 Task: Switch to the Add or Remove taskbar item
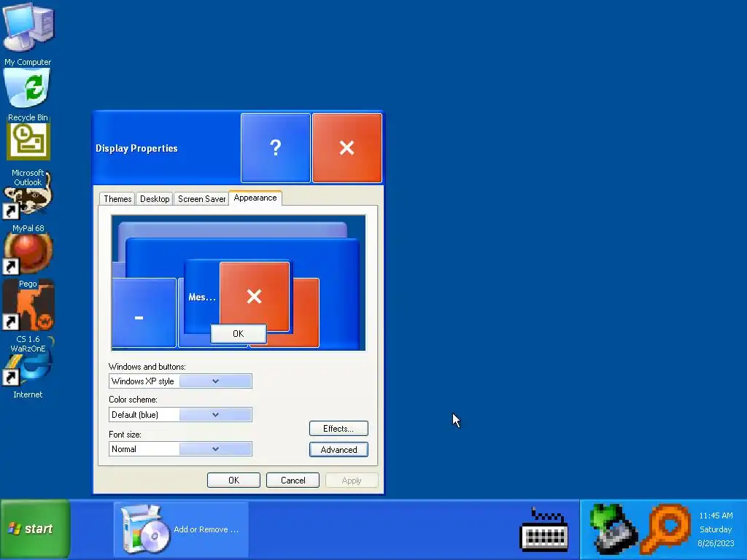click(x=181, y=529)
